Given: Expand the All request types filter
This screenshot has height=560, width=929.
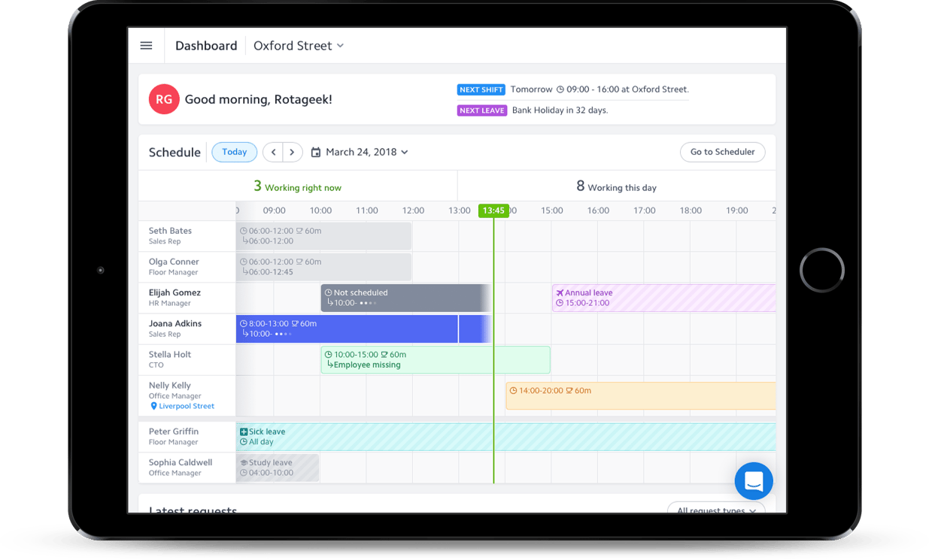Looking at the screenshot, I should click(716, 510).
